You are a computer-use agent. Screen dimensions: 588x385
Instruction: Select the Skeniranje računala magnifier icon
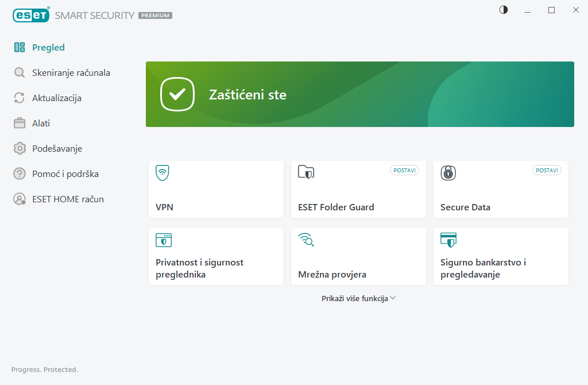tap(18, 72)
